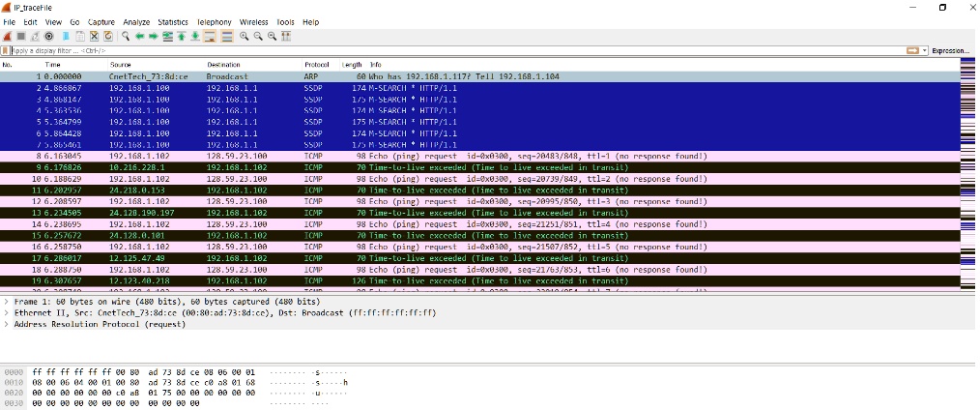
Task: Apply the filter with the arrow button
Action: [911, 50]
